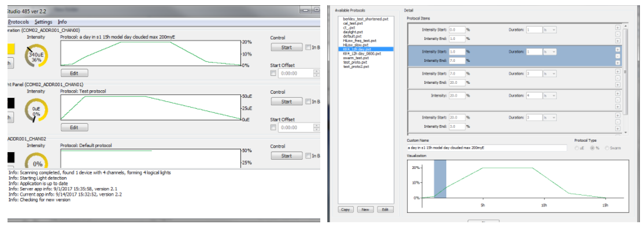Add item below the highlighted protocol segment

[617, 62]
